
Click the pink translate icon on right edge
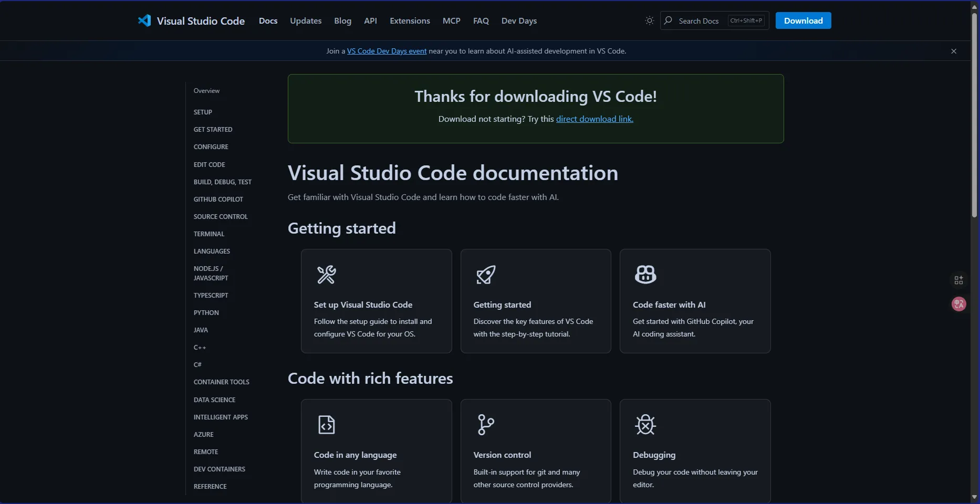[x=958, y=304]
